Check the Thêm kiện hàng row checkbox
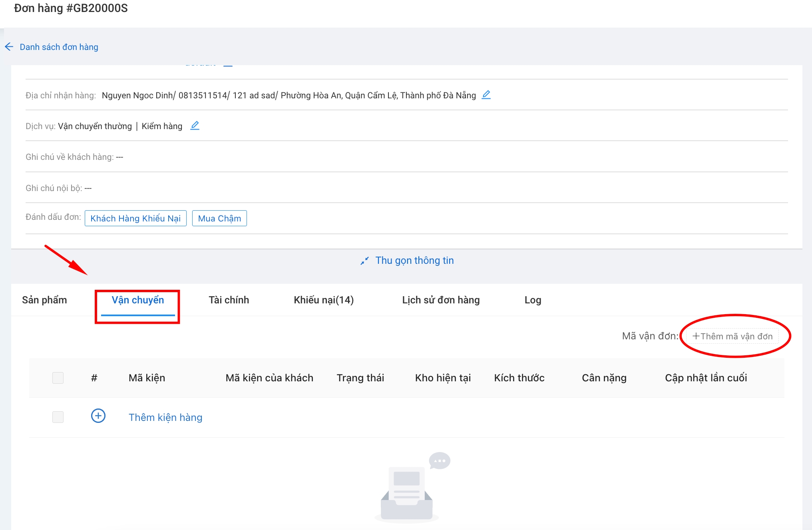 pyautogui.click(x=58, y=417)
